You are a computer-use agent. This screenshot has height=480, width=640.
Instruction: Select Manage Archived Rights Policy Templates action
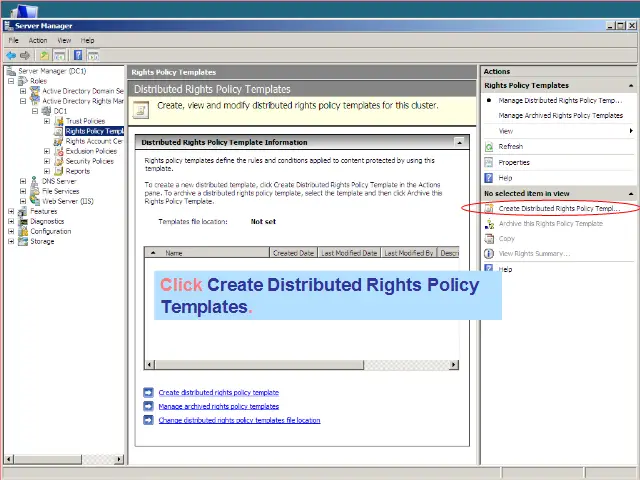tap(561, 116)
